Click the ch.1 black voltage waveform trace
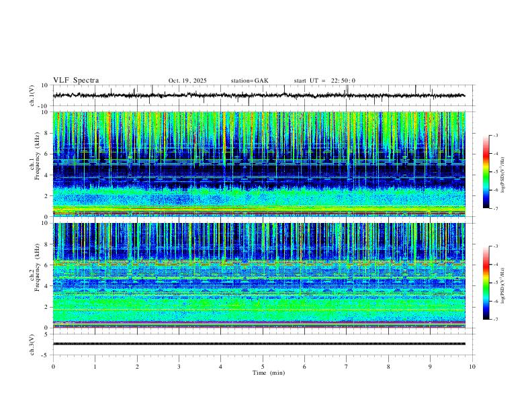Image resolution: width=532 pixels, height=411 pixels. (259, 95)
